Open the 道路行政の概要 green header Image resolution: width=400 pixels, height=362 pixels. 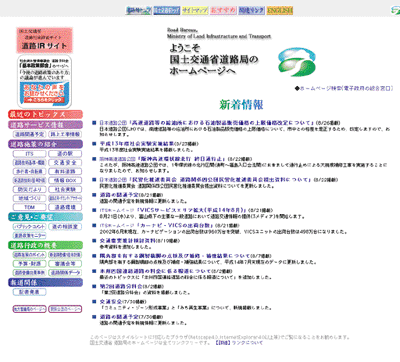45,245
